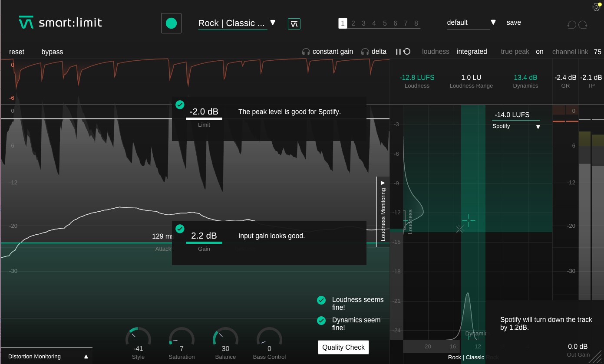Click the 13.4 dB Dynamics readout
604x364 pixels.
pos(525,77)
